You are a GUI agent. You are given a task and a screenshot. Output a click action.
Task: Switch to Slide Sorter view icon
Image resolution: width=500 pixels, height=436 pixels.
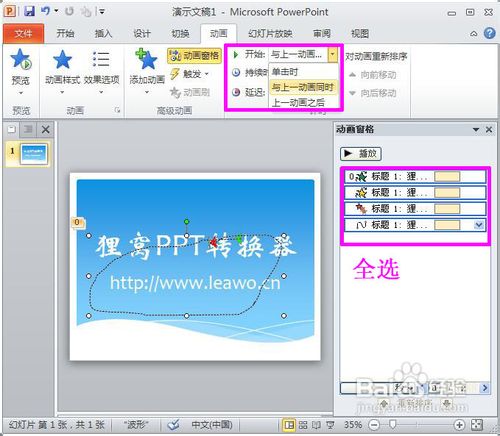303,425
